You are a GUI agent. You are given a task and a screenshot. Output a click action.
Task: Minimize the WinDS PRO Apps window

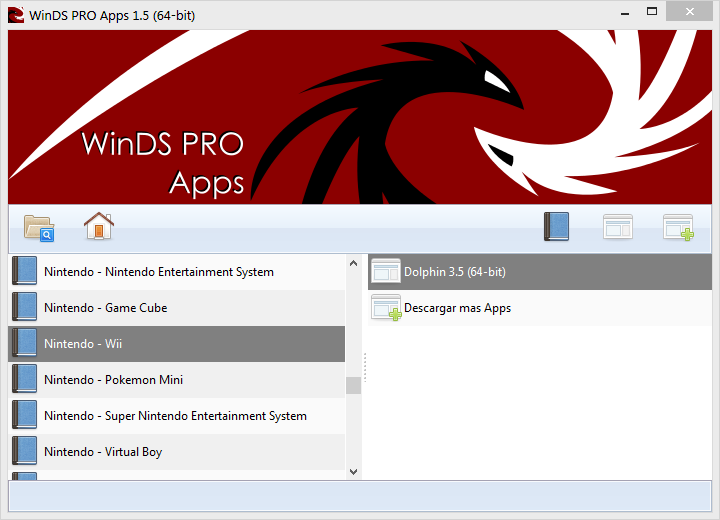pyautogui.click(x=625, y=13)
